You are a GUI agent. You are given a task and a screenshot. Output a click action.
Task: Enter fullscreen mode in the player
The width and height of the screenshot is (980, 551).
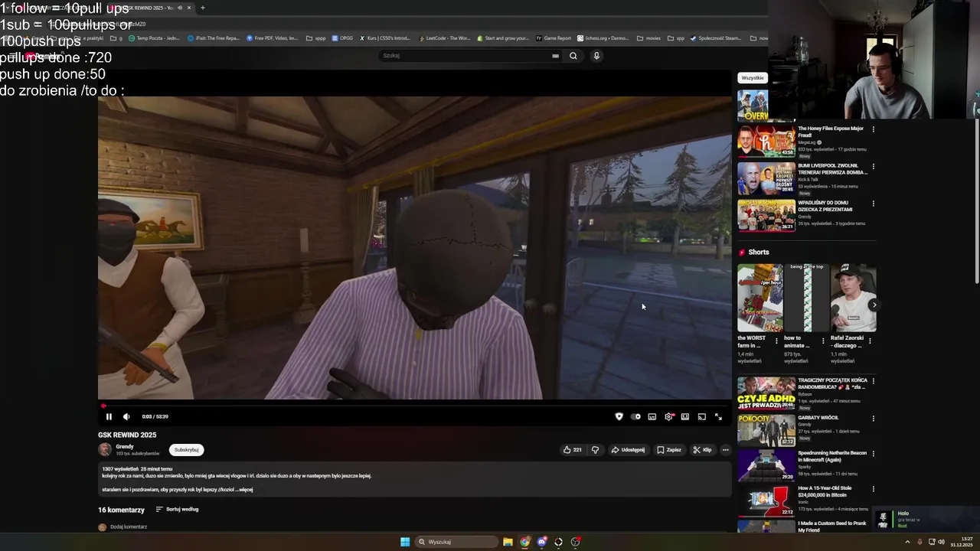coord(718,416)
